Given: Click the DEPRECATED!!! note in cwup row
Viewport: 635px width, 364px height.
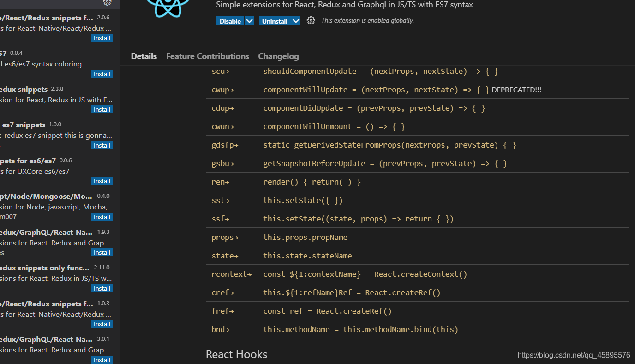Looking at the screenshot, I should pyautogui.click(x=516, y=90).
